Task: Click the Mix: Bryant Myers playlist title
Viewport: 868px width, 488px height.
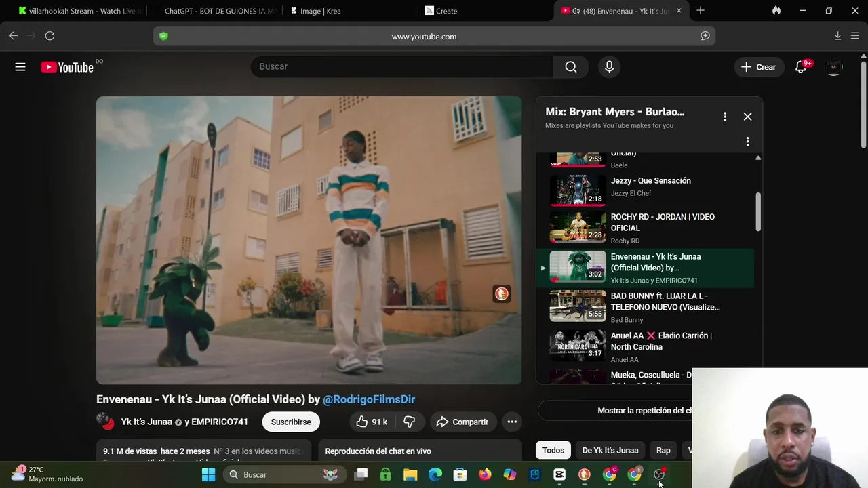Action: click(x=615, y=112)
